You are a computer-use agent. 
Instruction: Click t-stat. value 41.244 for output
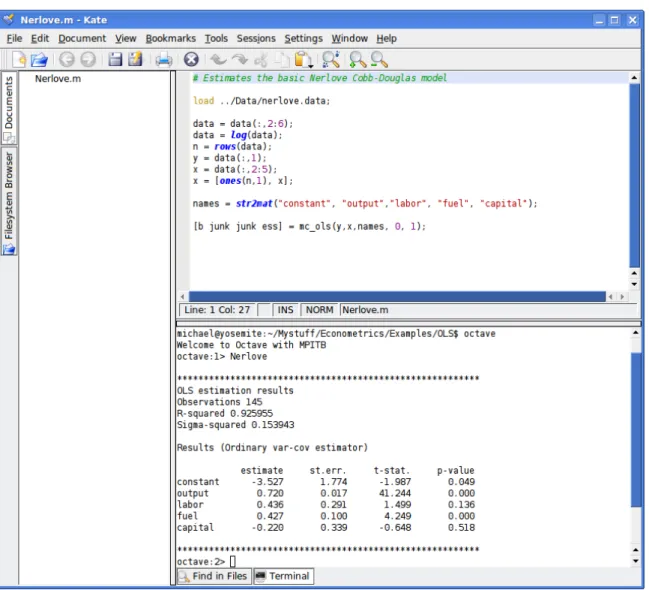click(x=395, y=493)
